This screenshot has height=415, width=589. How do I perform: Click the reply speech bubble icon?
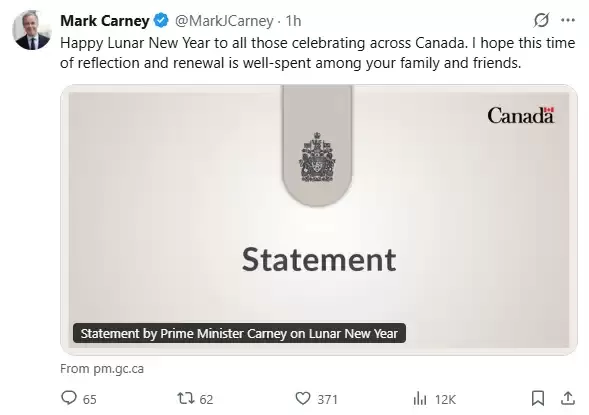[69, 398]
